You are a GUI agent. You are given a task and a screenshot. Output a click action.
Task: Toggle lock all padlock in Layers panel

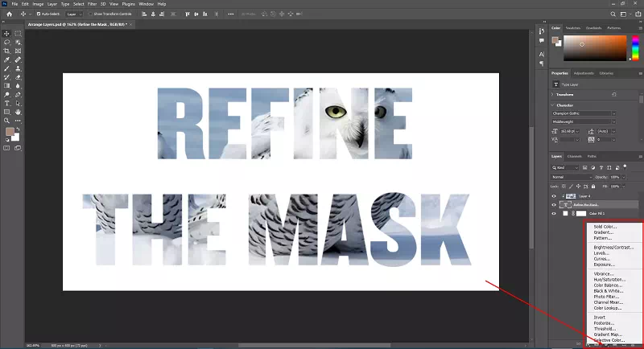coord(593,187)
